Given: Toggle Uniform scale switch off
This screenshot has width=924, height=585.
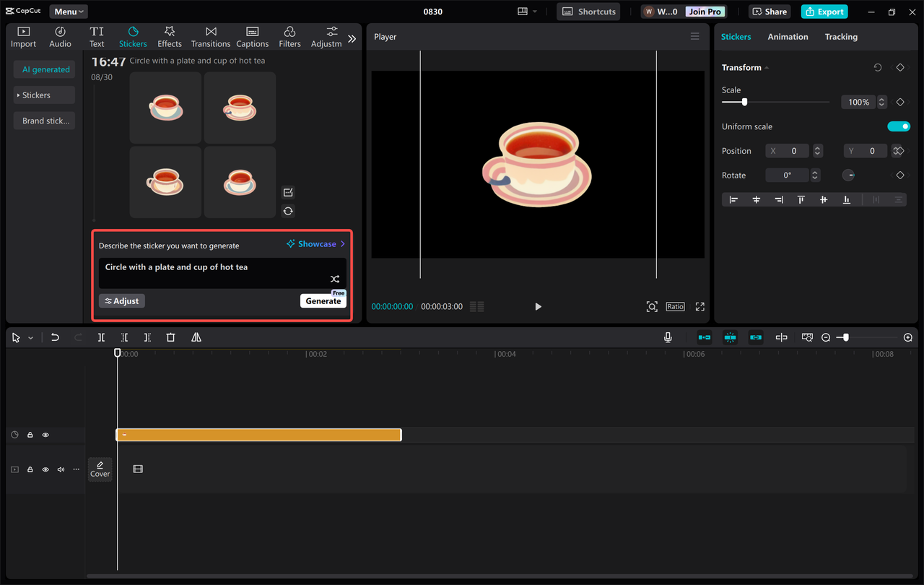Looking at the screenshot, I should click(899, 126).
